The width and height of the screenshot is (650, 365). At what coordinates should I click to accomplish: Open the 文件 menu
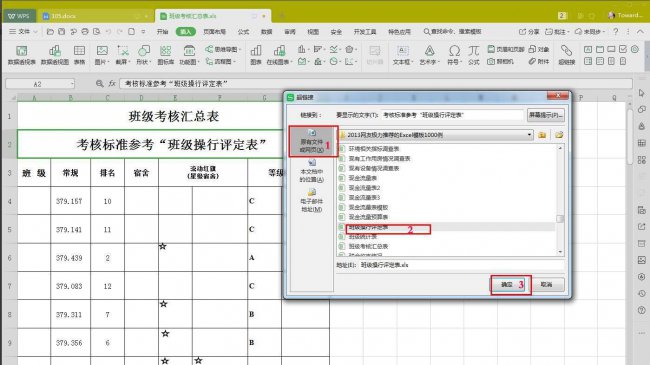pos(23,32)
